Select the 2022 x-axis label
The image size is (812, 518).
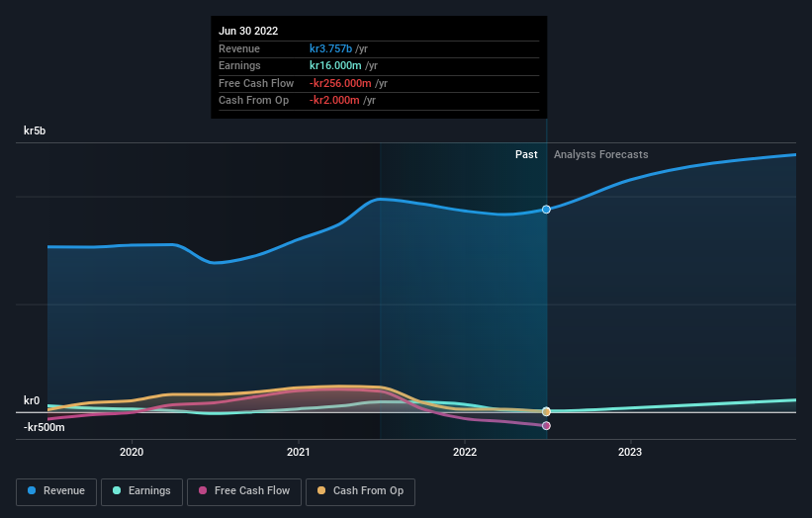tap(465, 453)
